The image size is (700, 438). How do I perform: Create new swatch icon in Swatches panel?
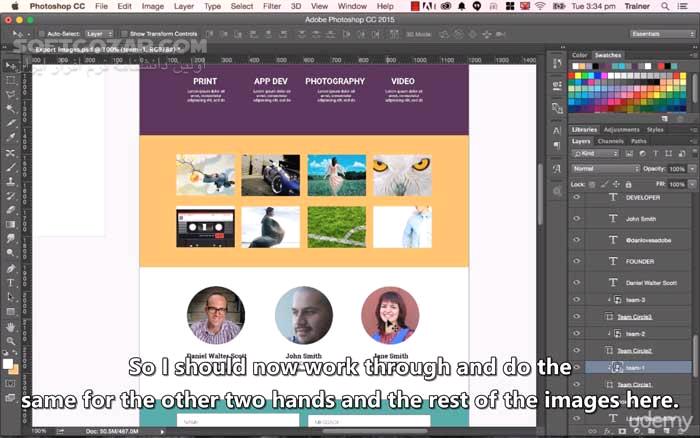[x=665, y=119]
